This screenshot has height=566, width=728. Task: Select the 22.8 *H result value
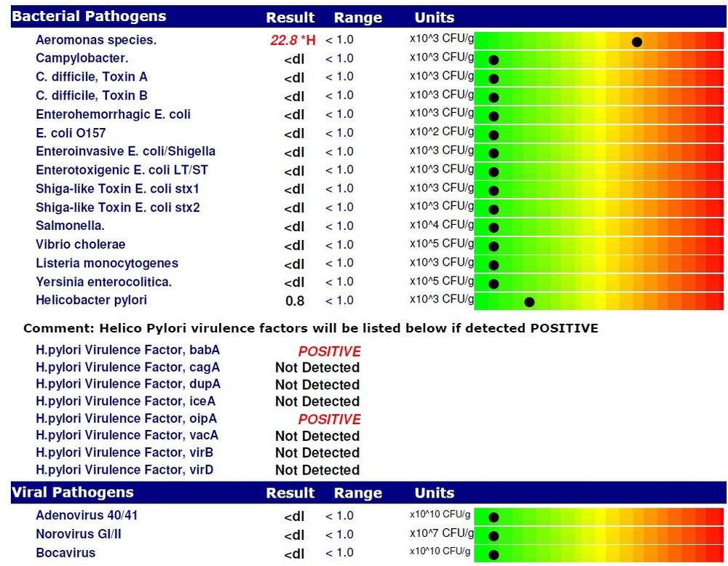(x=293, y=40)
